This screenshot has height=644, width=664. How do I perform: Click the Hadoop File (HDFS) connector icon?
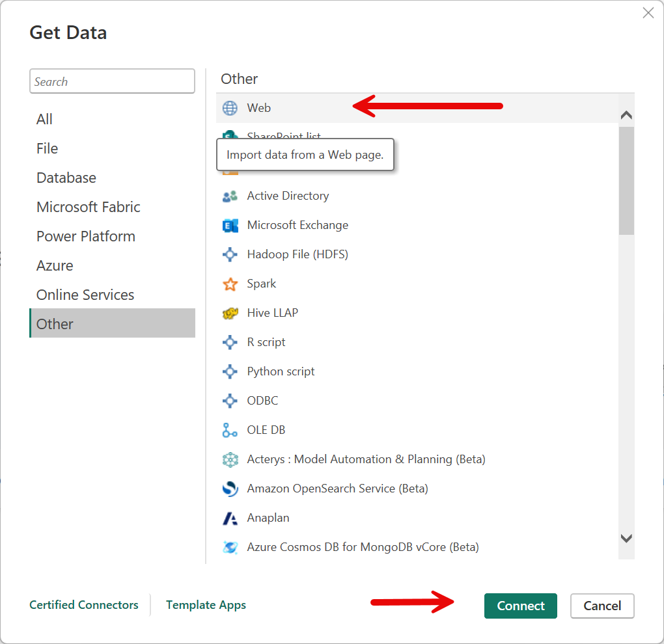tap(230, 254)
